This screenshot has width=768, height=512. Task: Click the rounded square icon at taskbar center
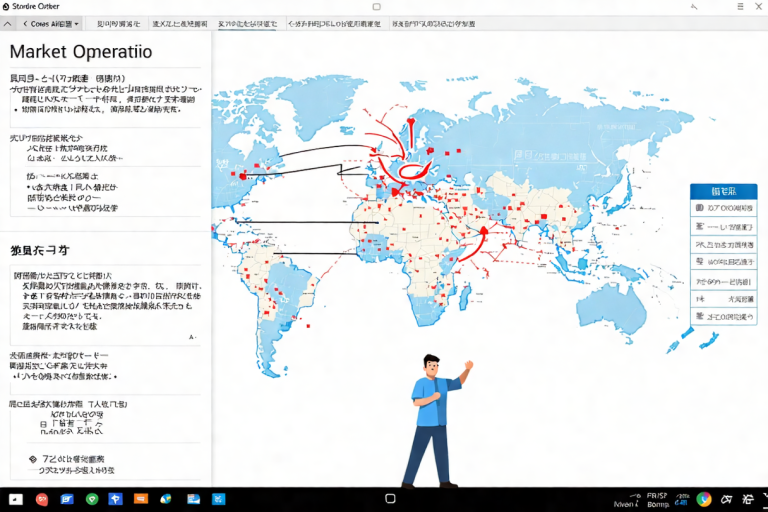(x=390, y=499)
